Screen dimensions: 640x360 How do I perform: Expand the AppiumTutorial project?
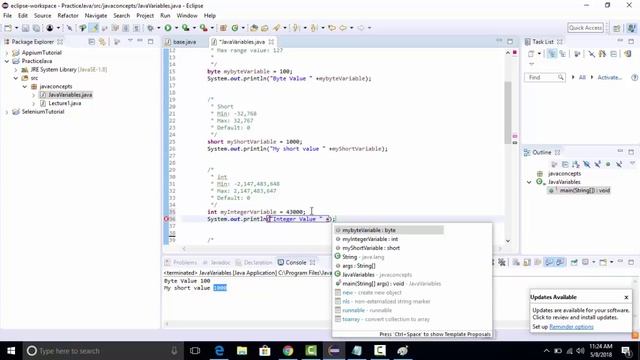pyautogui.click(x=7, y=53)
